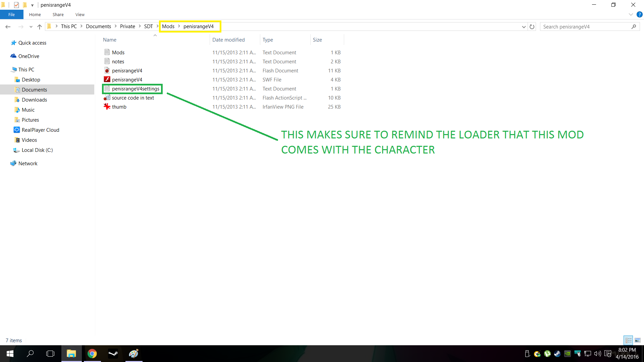Image resolution: width=644 pixels, height=362 pixels.
Task: Open the Help question mark icon
Action: pos(639,14)
